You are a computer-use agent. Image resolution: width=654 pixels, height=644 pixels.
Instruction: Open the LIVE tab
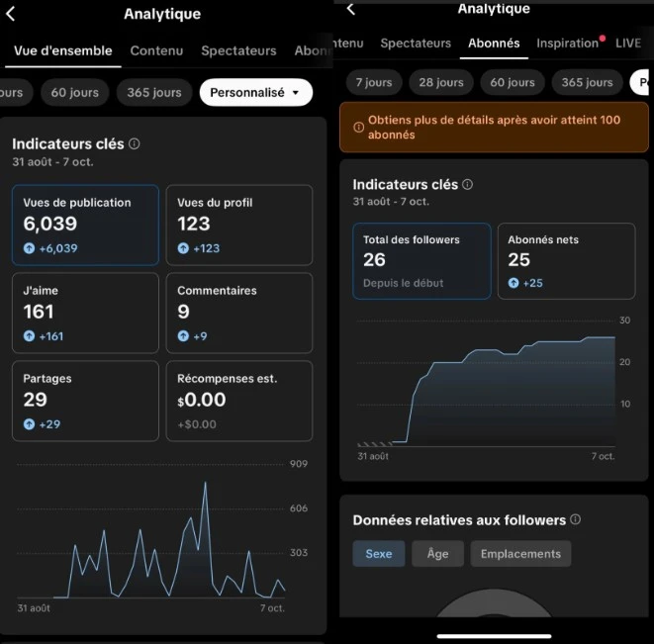pos(628,44)
